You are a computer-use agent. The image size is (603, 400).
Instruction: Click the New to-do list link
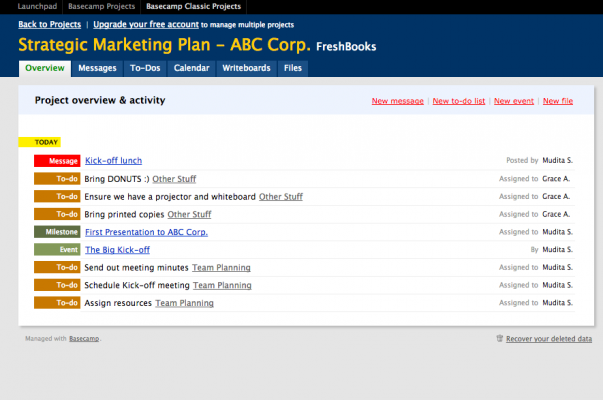click(x=459, y=101)
